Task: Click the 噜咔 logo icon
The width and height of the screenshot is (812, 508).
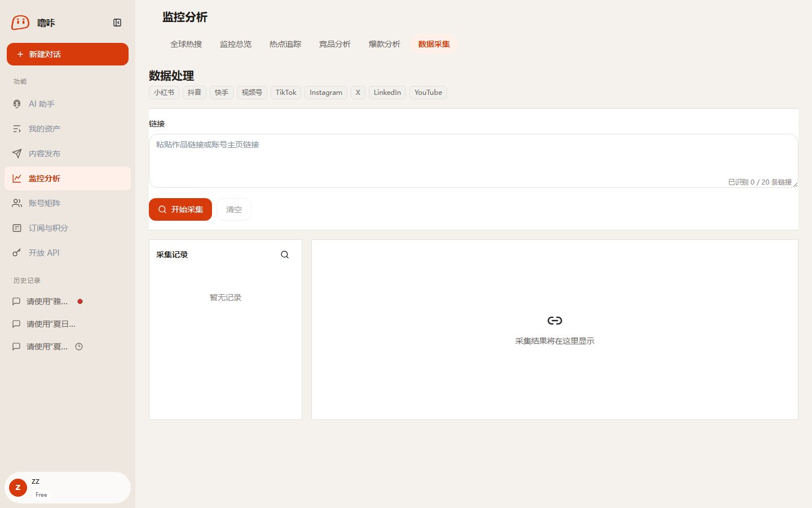Action: 20,23
